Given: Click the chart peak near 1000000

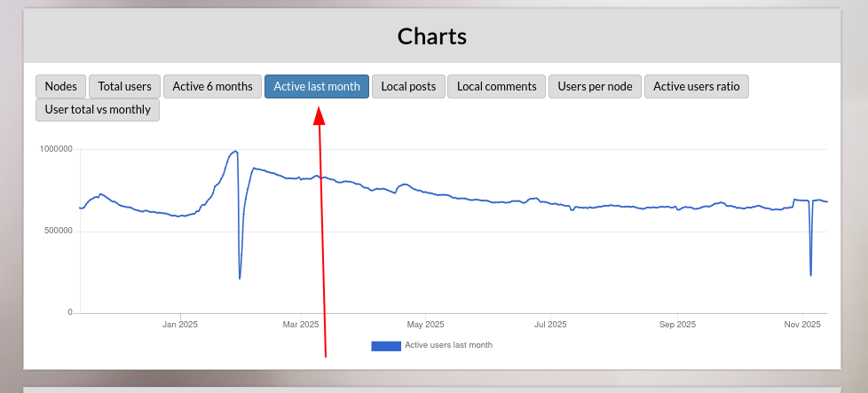Looking at the screenshot, I should (x=235, y=152).
